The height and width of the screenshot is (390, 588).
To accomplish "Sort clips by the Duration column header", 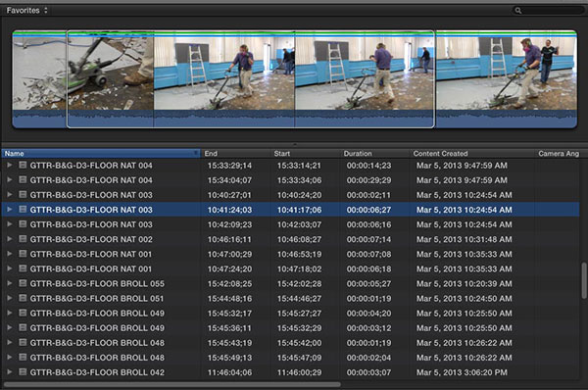I will pyautogui.click(x=374, y=154).
